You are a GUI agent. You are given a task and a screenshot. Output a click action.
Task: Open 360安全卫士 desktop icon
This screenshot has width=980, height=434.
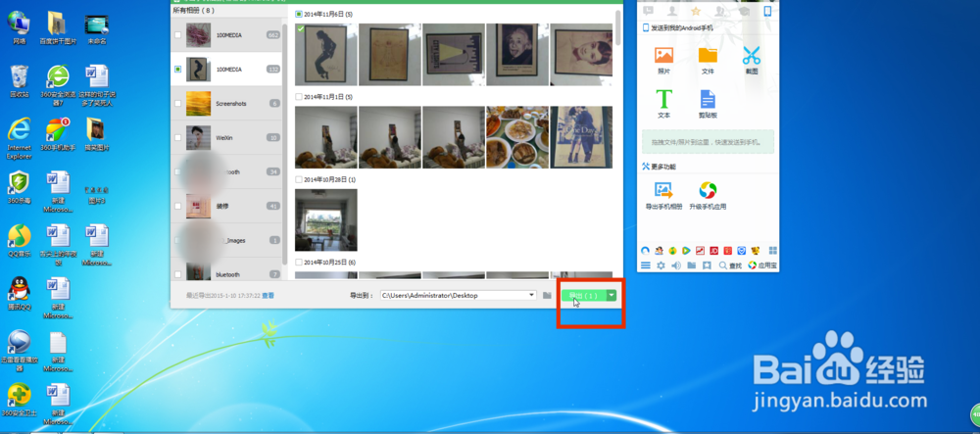tap(20, 401)
